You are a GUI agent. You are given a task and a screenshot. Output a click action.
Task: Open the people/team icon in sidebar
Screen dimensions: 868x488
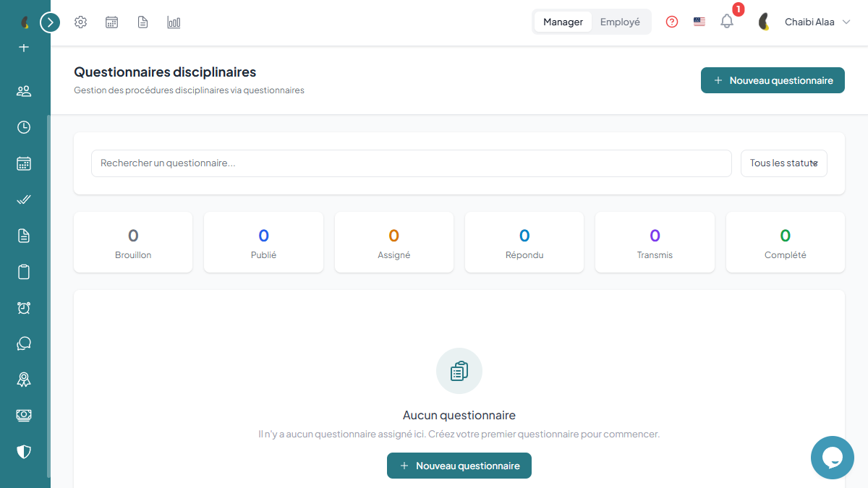[x=24, y=91]
